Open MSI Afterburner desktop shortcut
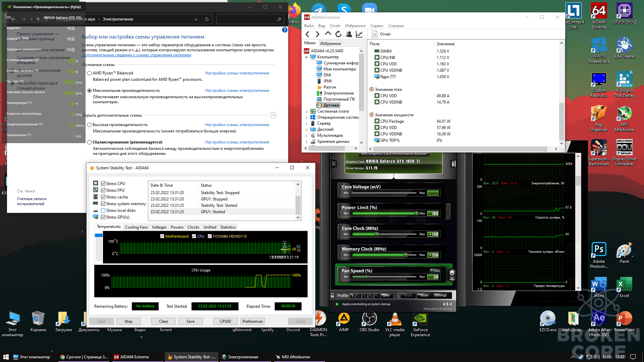Screen dimensions: 644x362 click(624, 118)
